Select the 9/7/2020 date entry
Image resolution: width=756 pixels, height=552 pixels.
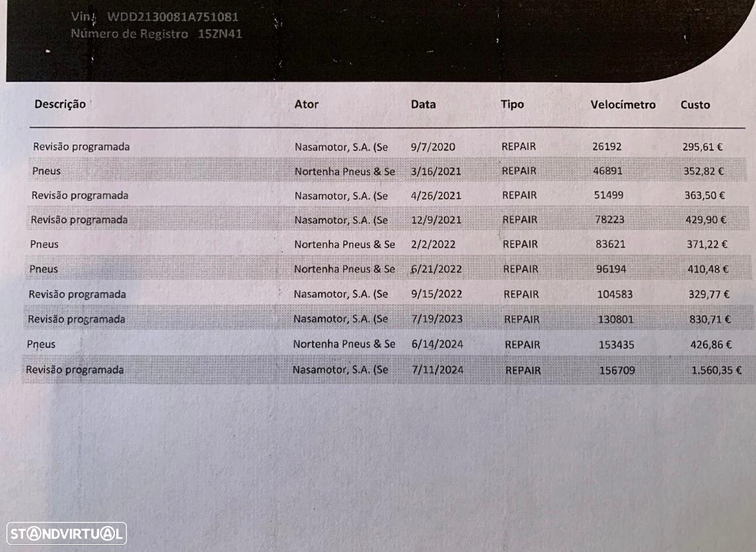(x=433, y=147)
